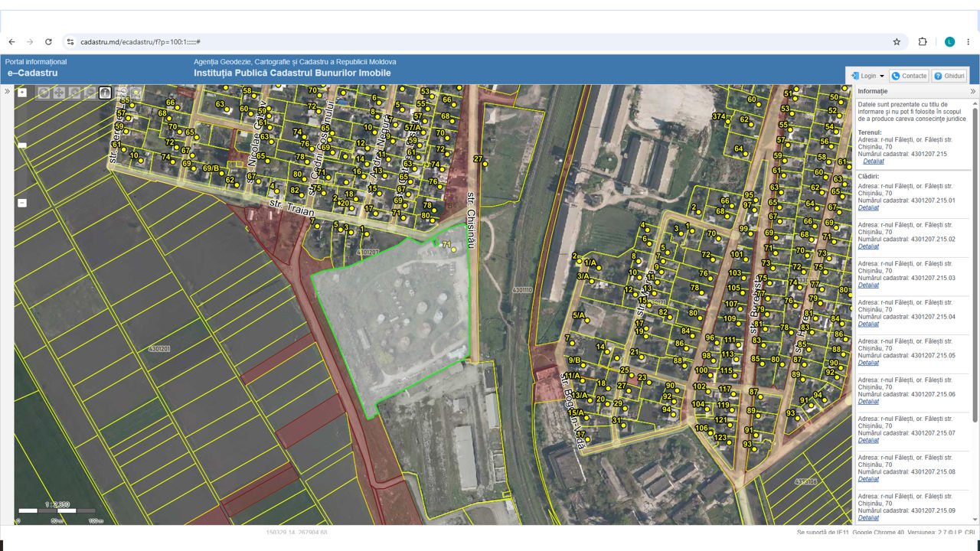
Task: Zoom in with the plus button
Action: (22, 93)
